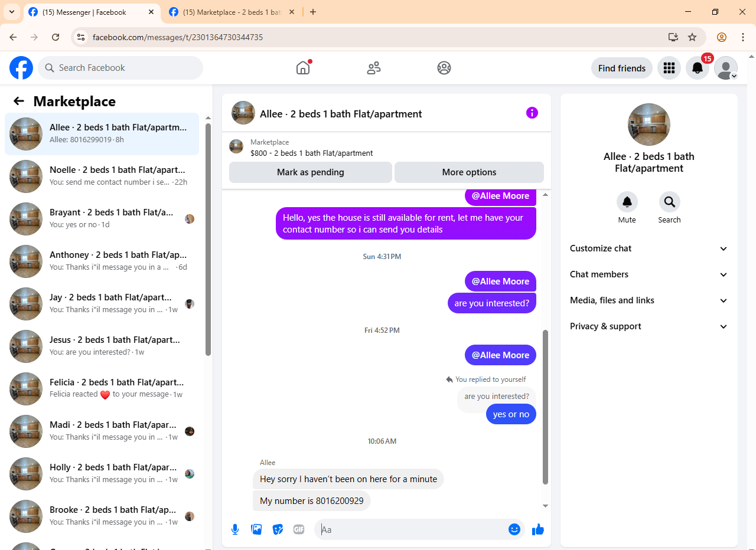Click the listing photo in right panel

point(649,125)
